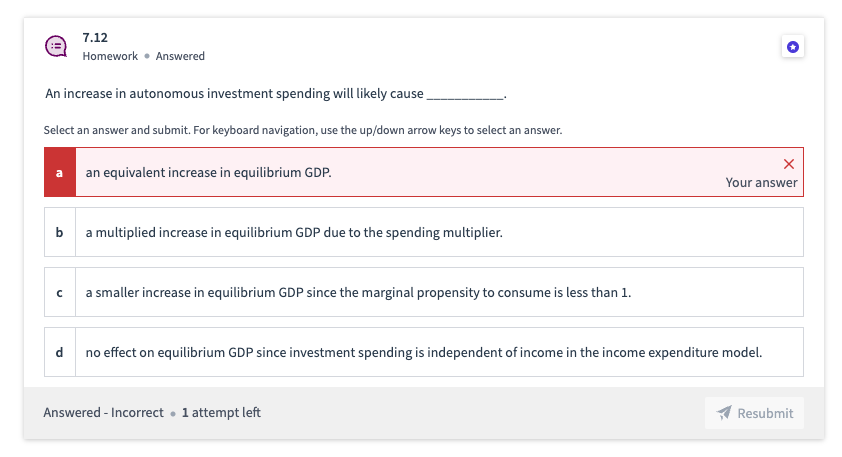Choose 'a multiplied increase in equilibrium GDP' option
The image size is (842, 457).
[293, 232]
